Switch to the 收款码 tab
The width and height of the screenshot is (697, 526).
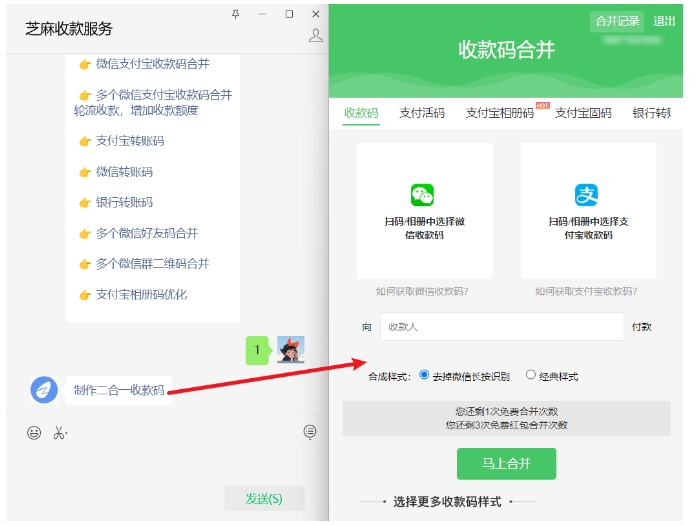point(361,113)
